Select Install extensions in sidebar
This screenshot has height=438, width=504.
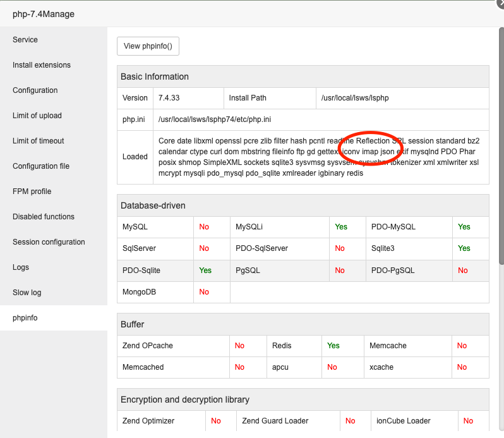coord(42,65)
